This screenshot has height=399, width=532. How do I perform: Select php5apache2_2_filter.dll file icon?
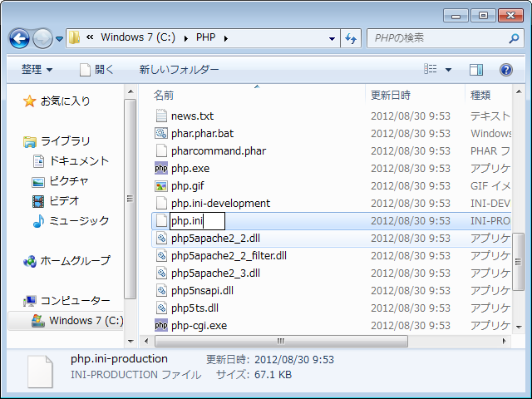coord(161,255)
